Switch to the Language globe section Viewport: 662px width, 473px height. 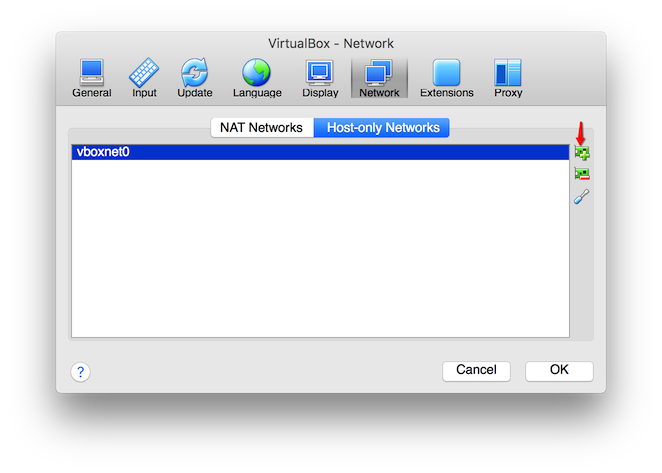pos(257,78)
